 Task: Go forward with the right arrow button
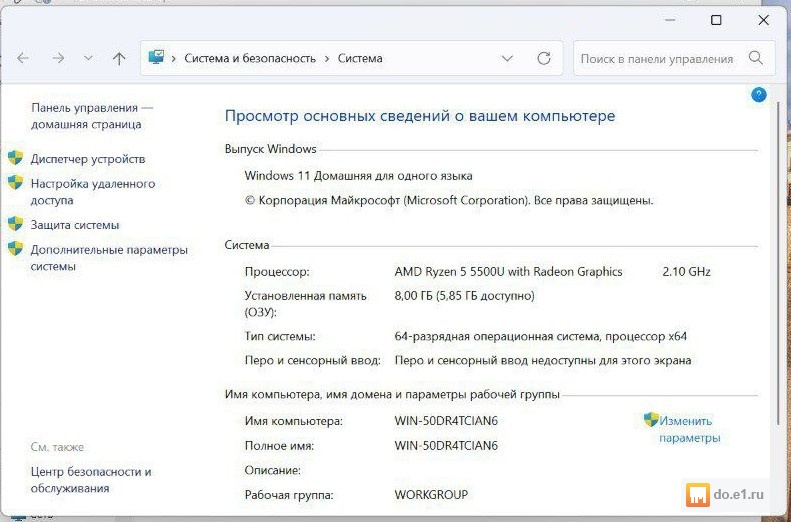(59, 59)
